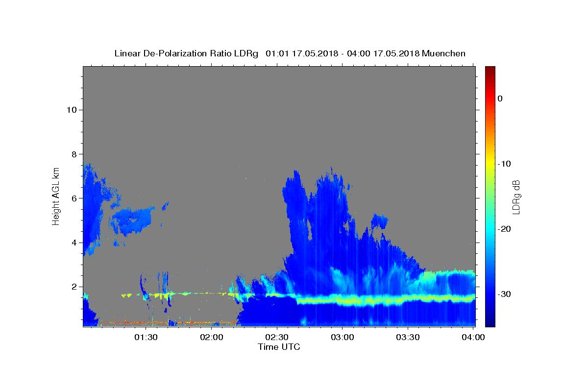Viewport: 588px width, 392px height.
Task: Click the 04:00 time tick label
Action: tap(474, 338)
